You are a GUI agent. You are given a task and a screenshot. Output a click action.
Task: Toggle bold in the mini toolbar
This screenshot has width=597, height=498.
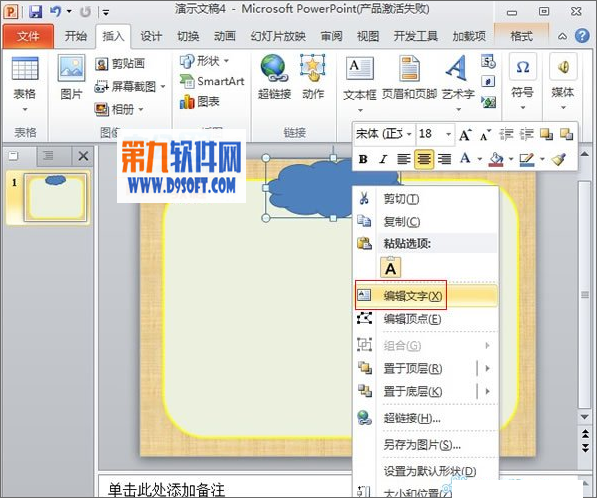363,159
